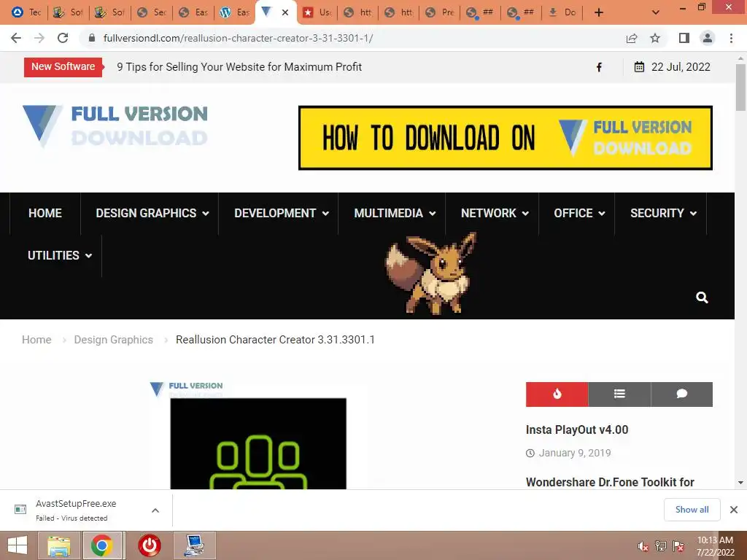
Task: Switch to first 'Tec' tab
Action: (26, 12)
